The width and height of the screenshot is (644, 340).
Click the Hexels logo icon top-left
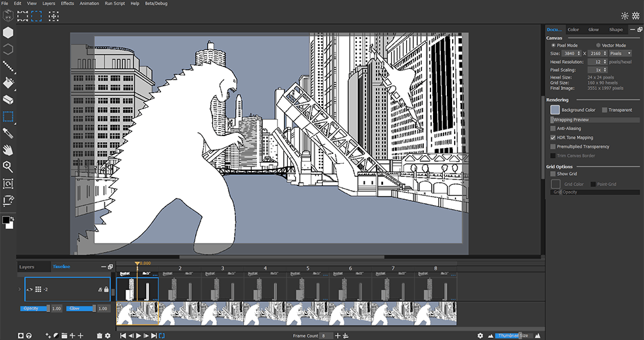8,16
